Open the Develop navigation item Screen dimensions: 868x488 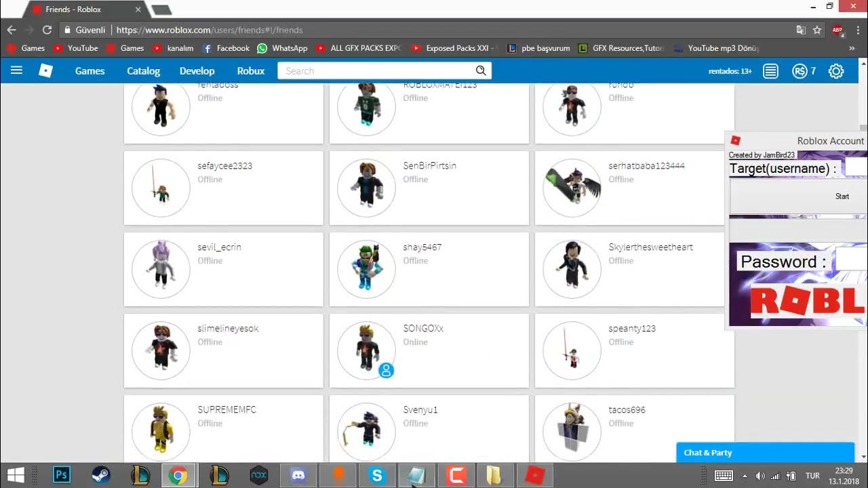coord(197,70)
